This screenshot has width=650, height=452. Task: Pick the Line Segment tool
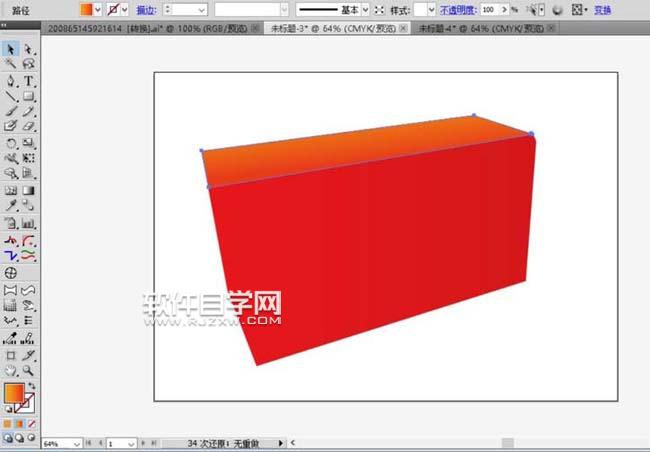point(10,96)
